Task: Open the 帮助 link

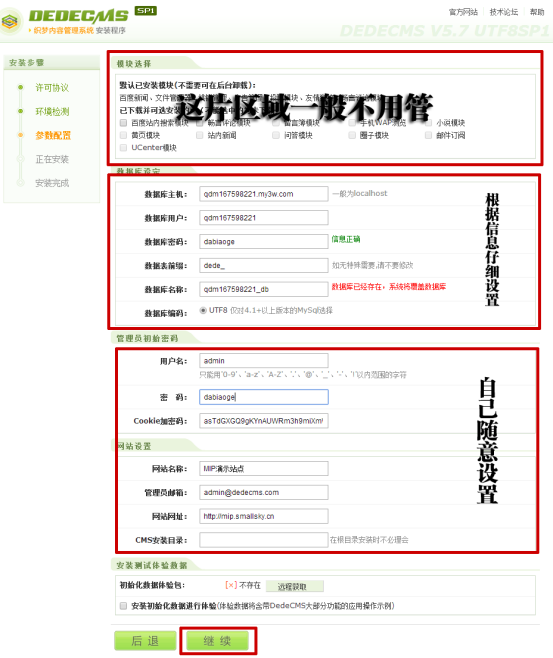Action: (537, 12)
